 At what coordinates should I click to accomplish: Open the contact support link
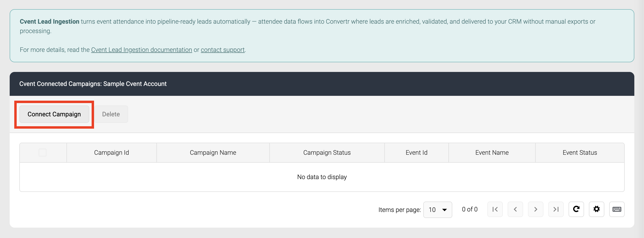point(222,50)
